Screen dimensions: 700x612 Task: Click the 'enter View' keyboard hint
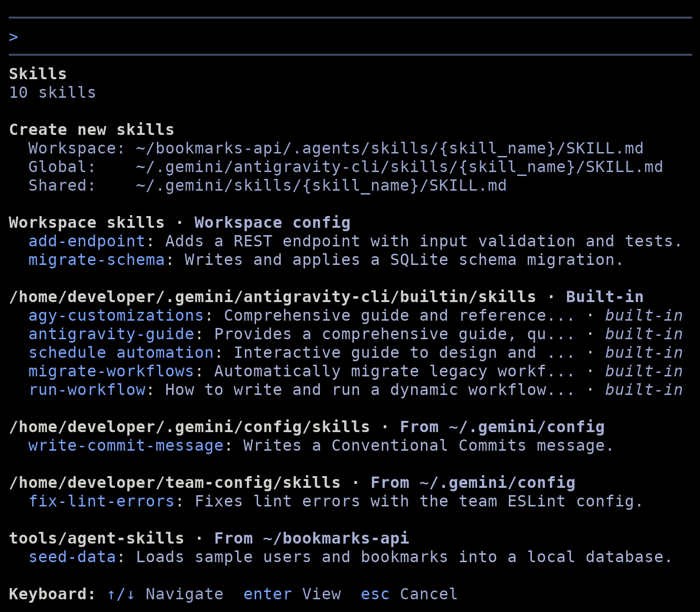pos(292,594)
